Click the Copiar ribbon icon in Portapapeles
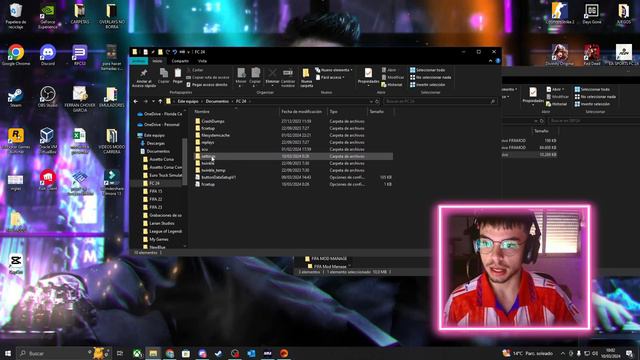Screen dimensions: 640x360 (164, 73)
